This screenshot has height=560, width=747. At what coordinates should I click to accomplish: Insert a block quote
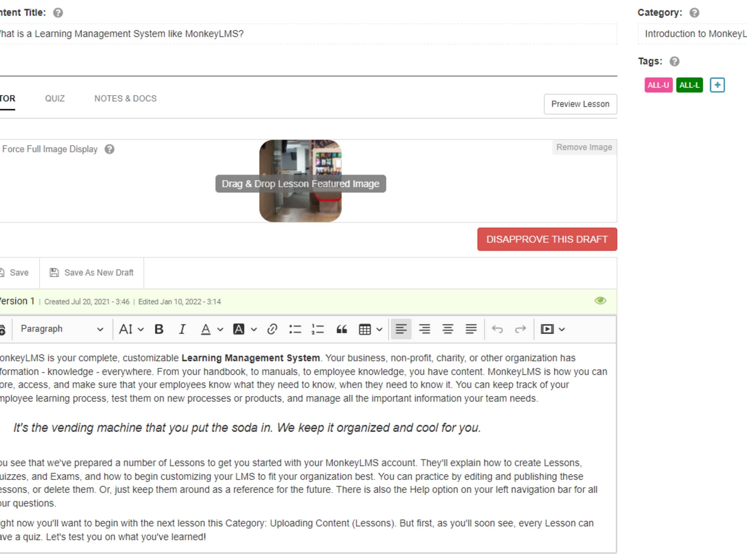(341, 329)
